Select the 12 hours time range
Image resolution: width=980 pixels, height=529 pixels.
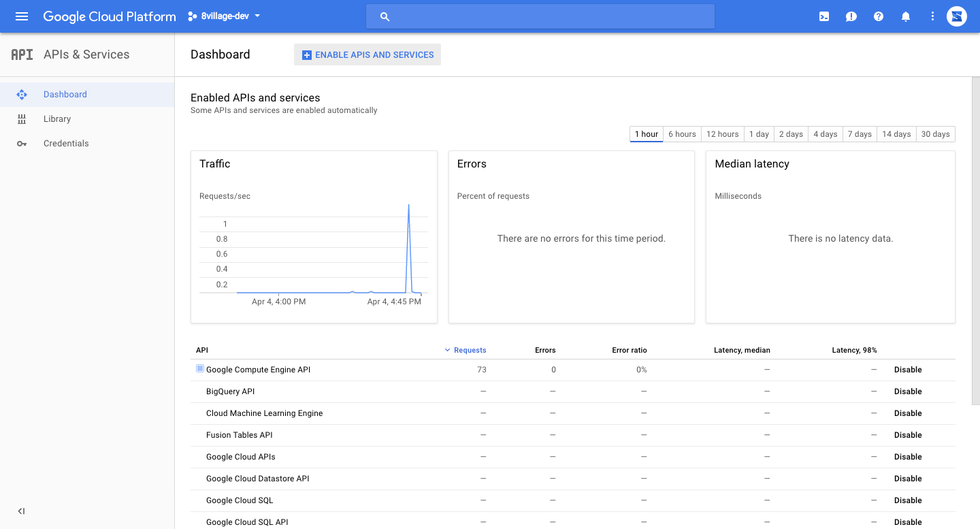coord(722,134)
